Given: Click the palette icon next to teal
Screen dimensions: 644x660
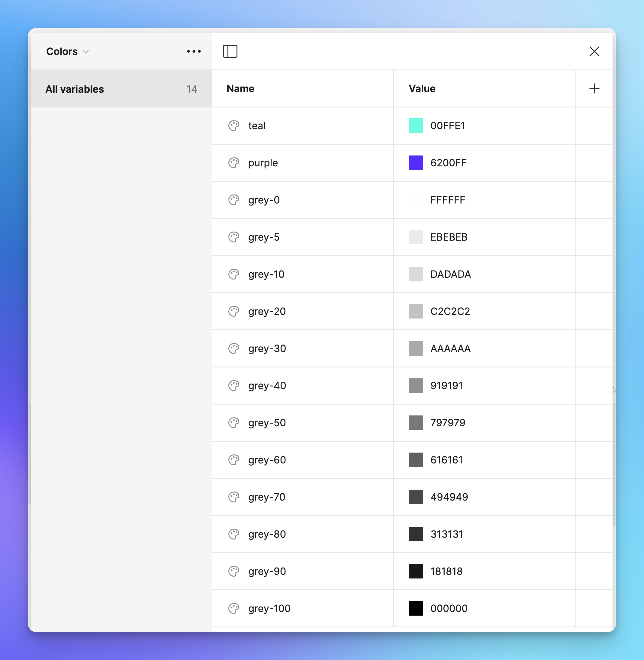Looking at the screenshot, I should [x=234, y=126].
